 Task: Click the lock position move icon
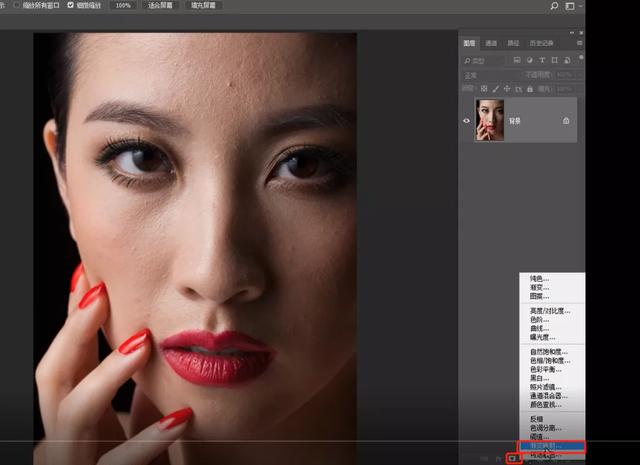click(x=507, y=89)
